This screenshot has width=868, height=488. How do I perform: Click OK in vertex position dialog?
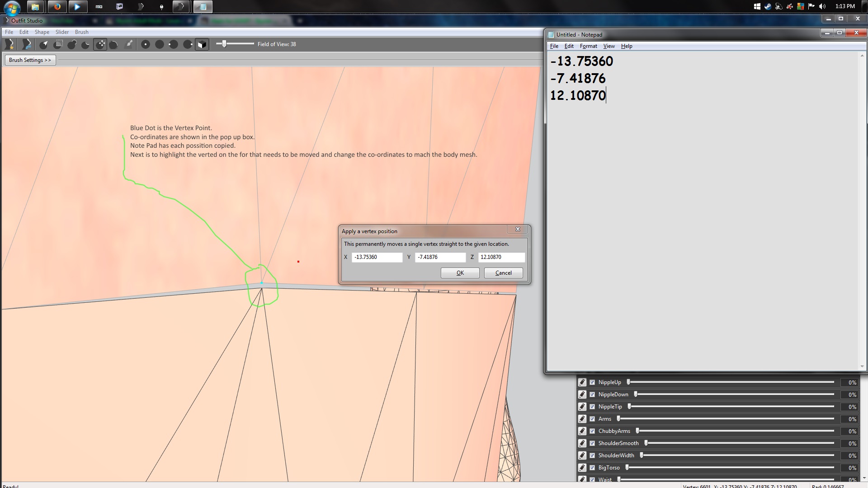[460, 273]
